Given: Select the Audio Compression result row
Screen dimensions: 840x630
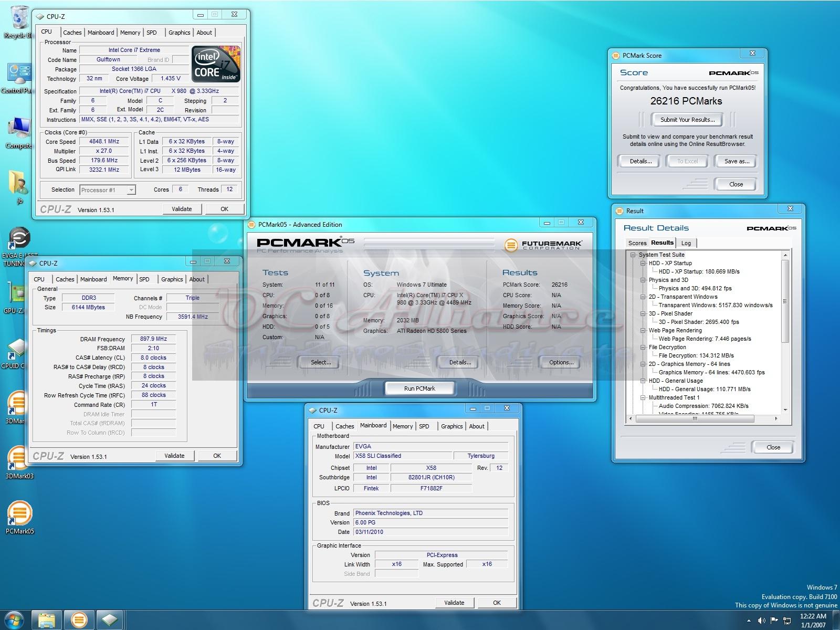Looking at the screenshot, I should pyautogui.click(x=703, y=406).
